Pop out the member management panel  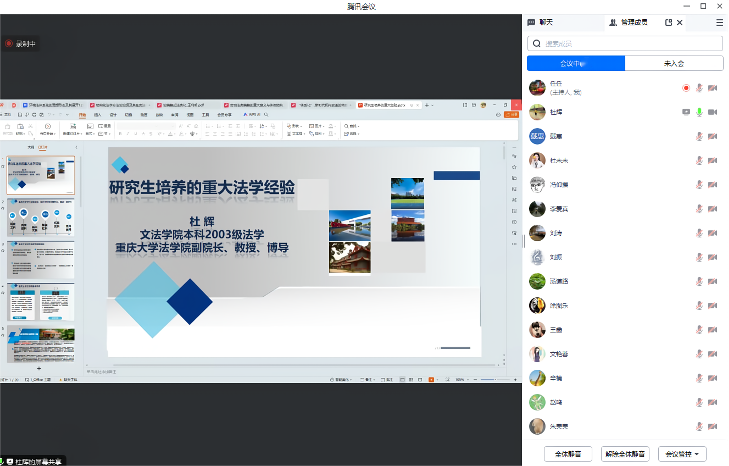668,21
